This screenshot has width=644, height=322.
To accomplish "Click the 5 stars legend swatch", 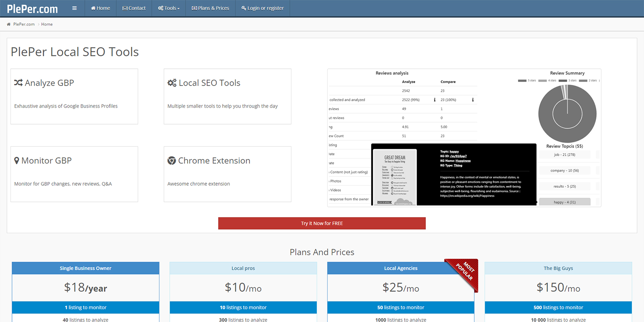I will point(522,80).
